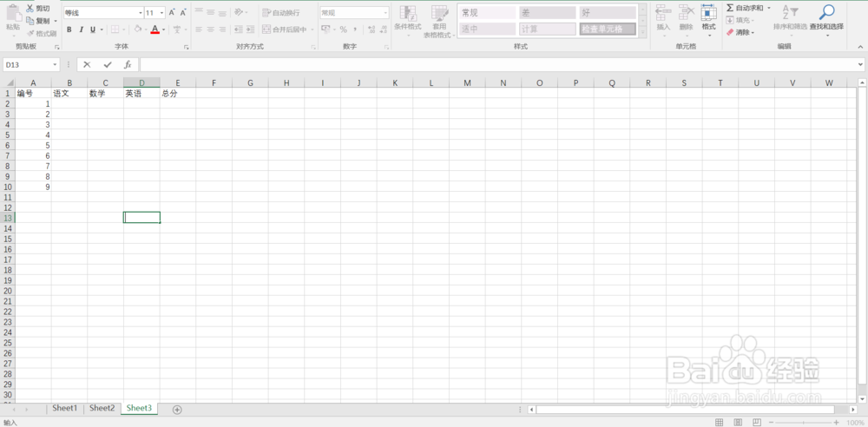The height and width of the screenshot is (427, 868).
Task: Click the text orientation icon
Action: pyautogui.click(x=239, y=12)
